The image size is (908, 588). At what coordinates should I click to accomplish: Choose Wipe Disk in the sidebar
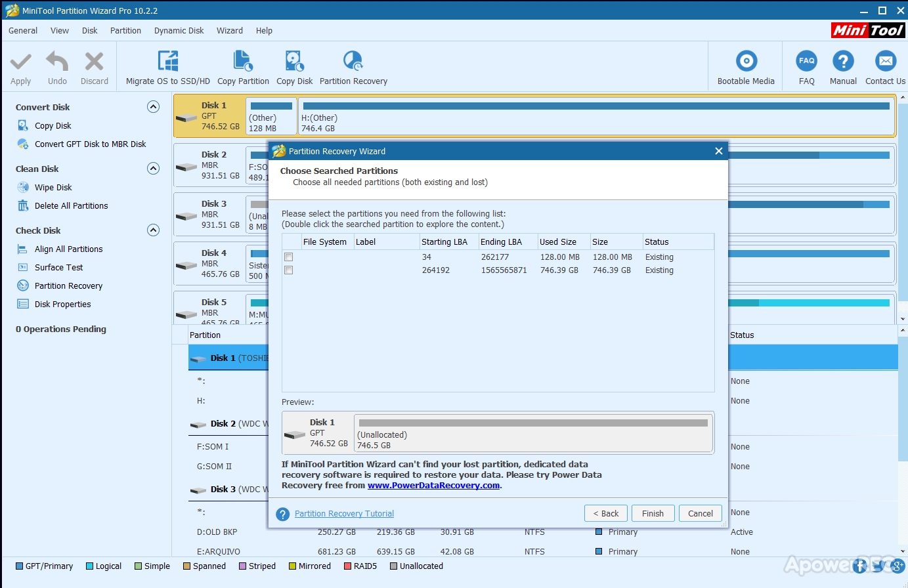(53, 187)
